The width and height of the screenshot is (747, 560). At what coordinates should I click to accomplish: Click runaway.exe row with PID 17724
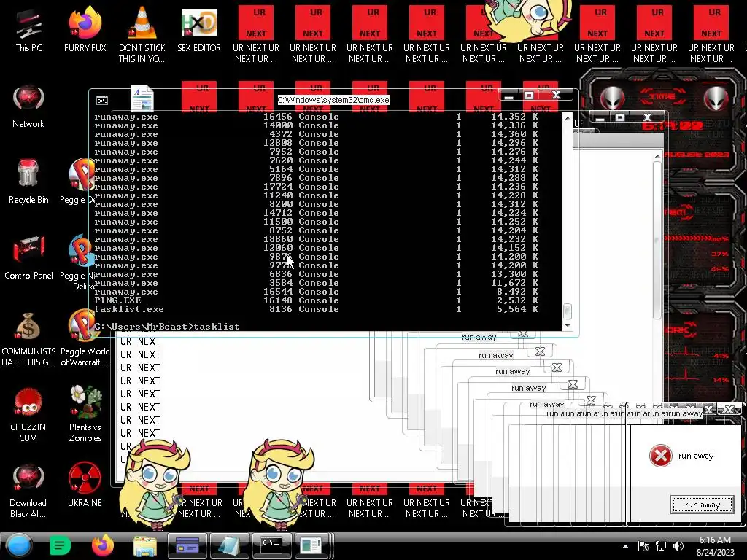[x=317, y=187]
